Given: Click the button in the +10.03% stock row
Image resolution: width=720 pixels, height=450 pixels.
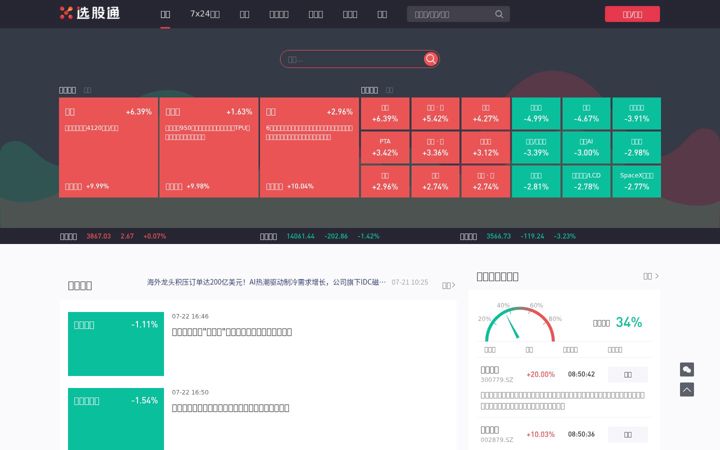Looking at the screenshot, I should coord(628,434).
